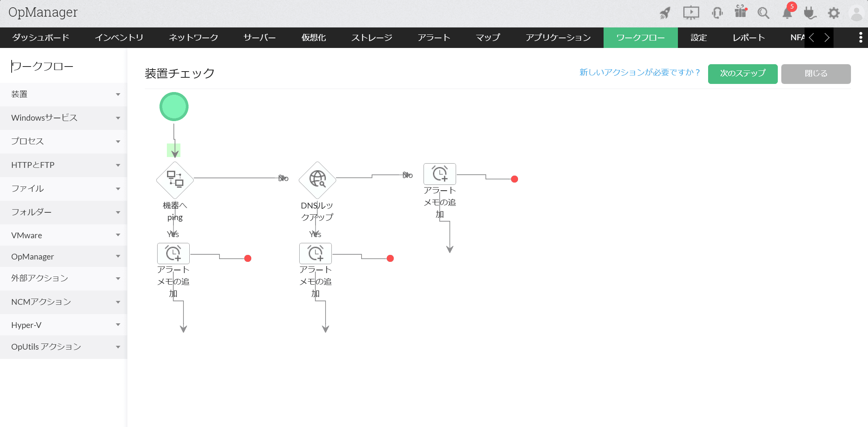Open the サーバー tab
Screen dimensions: 868x427
pos(260,38)
